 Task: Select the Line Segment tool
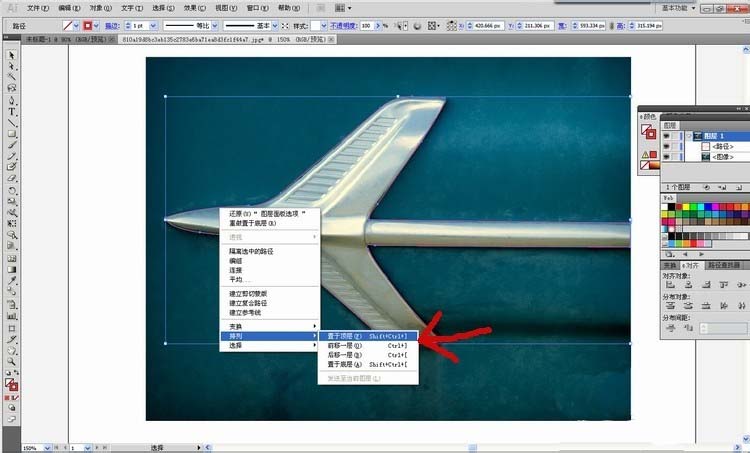click(x=11, y=123)
